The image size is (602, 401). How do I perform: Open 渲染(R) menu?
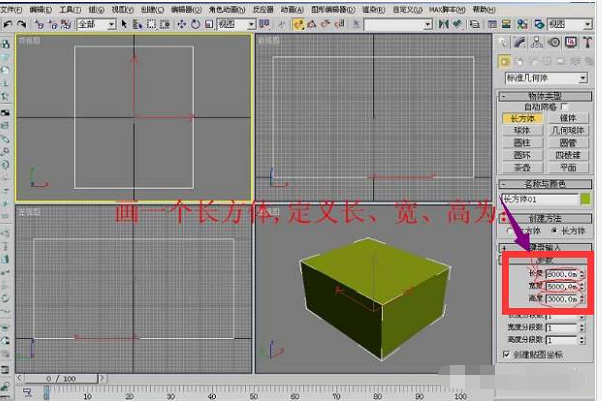(x=374, y=9)
